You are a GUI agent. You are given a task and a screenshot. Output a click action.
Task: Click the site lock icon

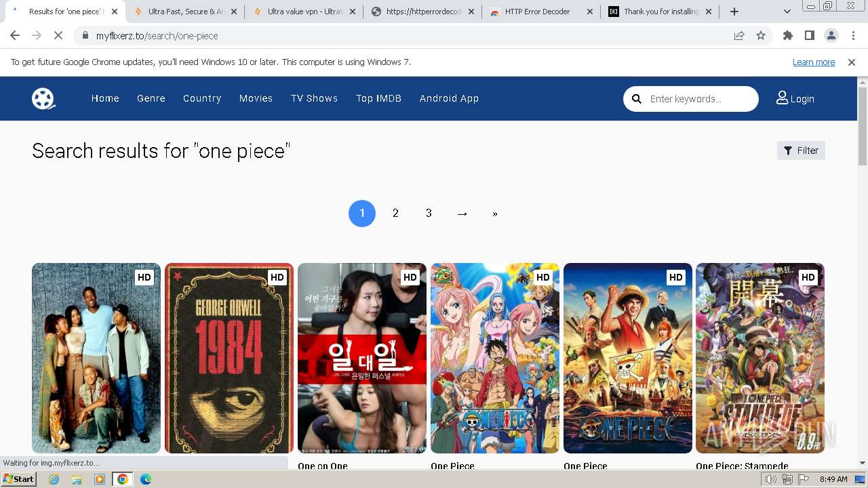point(85,36)
